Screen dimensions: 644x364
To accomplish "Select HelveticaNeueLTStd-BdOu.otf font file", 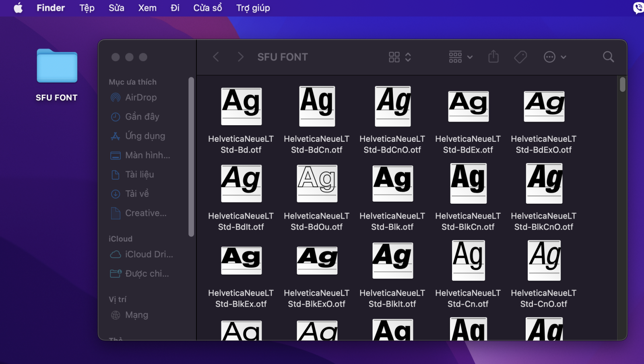I will [317, 198].
